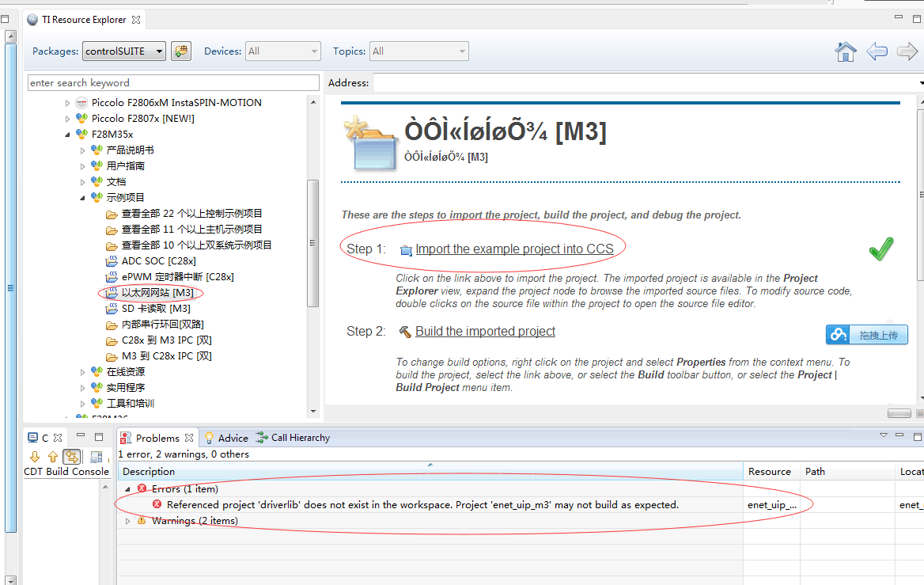Select ADC SOC [C28x] example

[158, 260]
